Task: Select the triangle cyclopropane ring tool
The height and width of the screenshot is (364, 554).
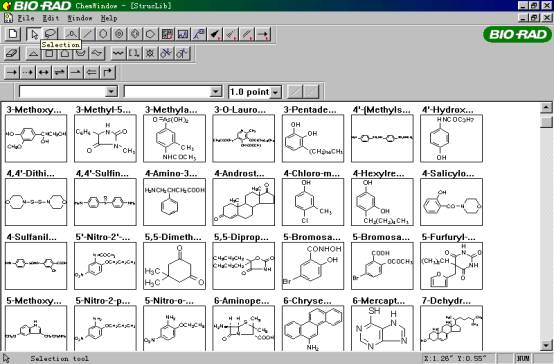Action: pyautogui.click(x=34, y=53)
